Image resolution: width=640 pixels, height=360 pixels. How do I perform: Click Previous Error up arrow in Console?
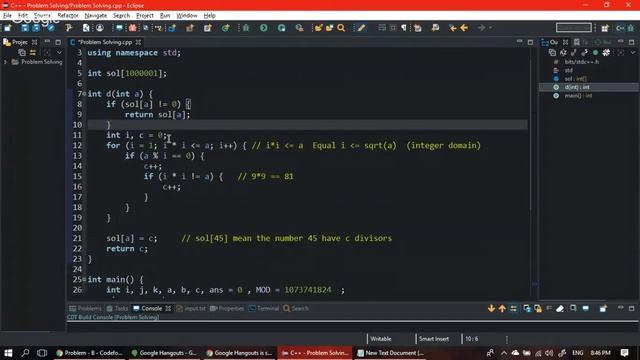pyautogui.click(x=502, y=309)
